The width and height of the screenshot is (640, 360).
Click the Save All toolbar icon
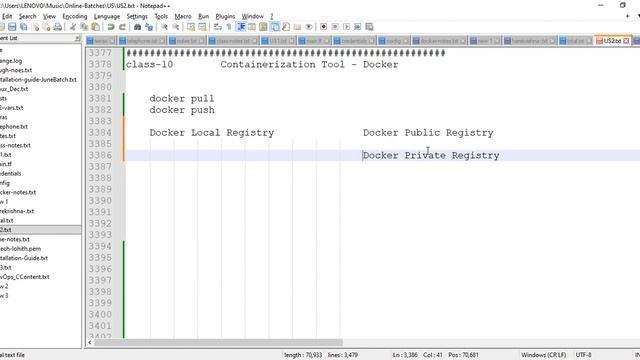point(24,27)
